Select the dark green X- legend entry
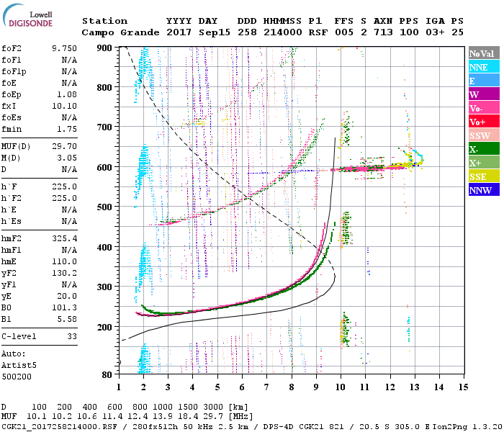The height and width of the screenshot is (432, 504). (482, 149)
